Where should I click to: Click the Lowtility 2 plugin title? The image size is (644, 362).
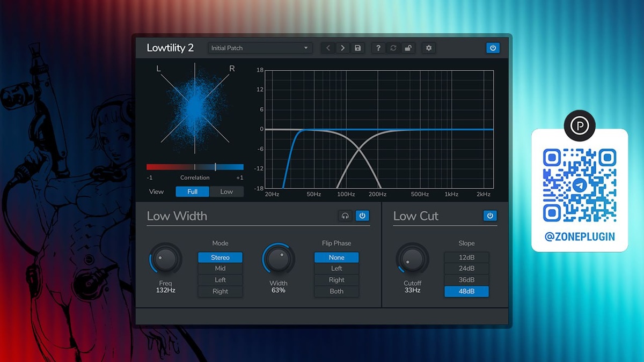coord(170,48)
